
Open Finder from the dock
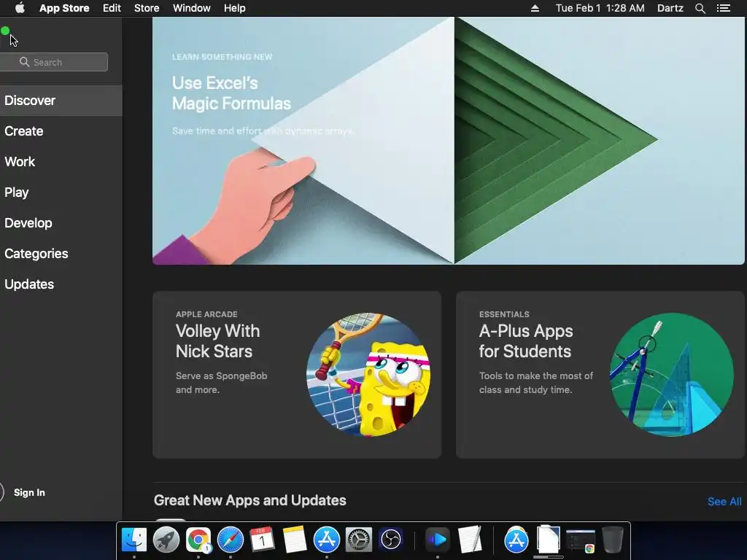coord(134,540)
